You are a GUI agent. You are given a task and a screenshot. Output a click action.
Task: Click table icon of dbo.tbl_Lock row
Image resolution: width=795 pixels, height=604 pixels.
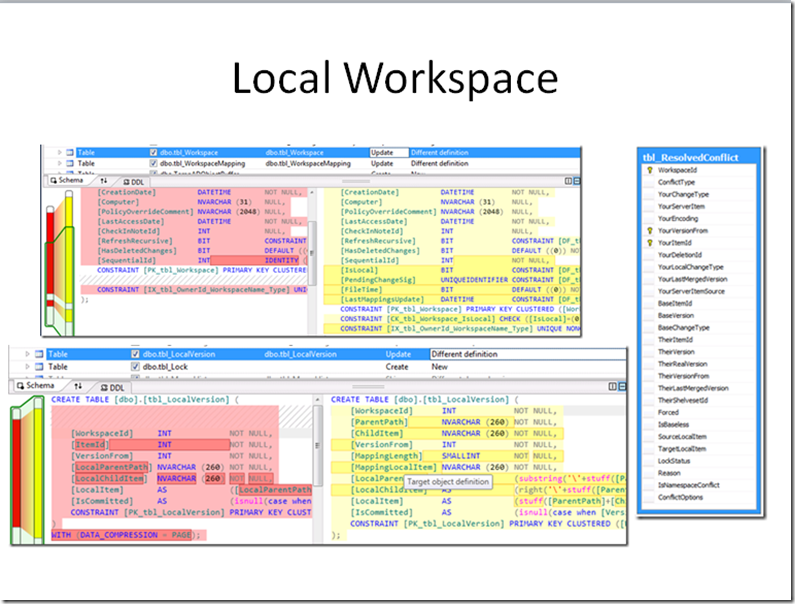(39, 366)
